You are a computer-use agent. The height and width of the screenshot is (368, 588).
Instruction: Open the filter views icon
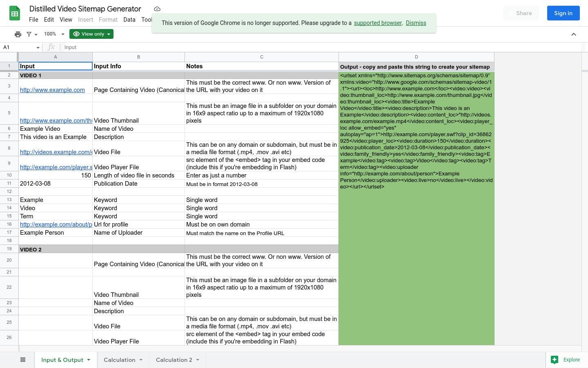(31, 34)
